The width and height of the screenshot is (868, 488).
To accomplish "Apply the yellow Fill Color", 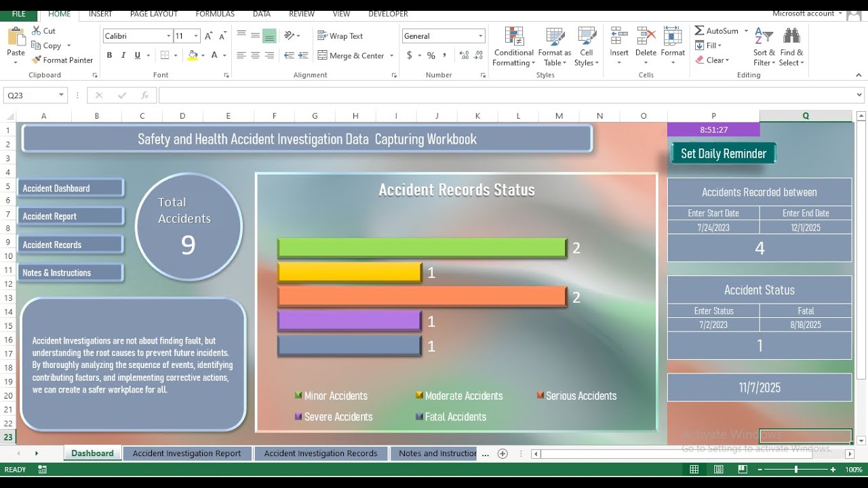I will [x=193, y=56].
